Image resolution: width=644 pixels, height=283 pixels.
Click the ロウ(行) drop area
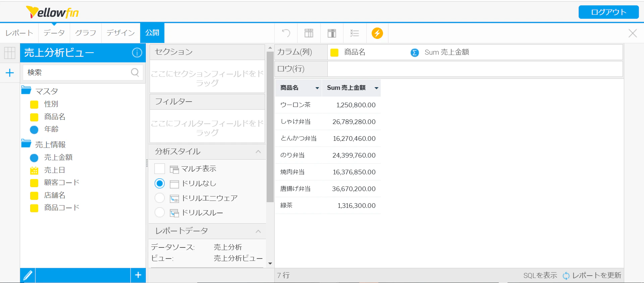(475, 69)
